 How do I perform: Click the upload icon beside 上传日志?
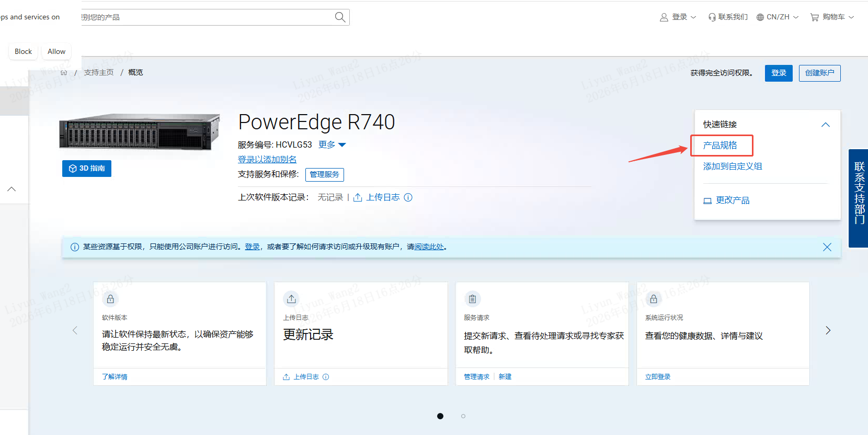click(x=358, y=197)
